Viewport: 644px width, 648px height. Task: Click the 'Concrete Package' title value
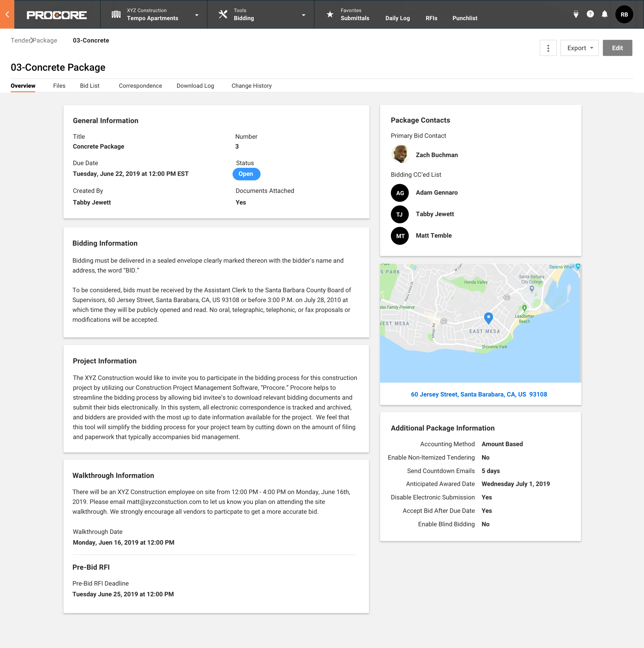pos(99,147)
